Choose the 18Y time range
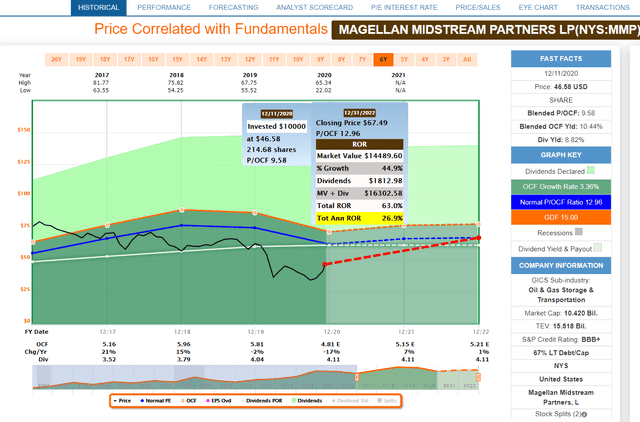640x422 pixels. 105,60
